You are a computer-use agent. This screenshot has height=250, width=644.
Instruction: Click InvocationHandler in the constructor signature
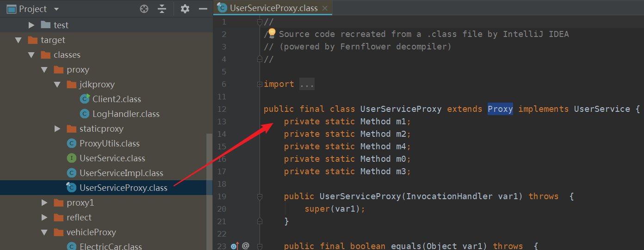point(449,196)
